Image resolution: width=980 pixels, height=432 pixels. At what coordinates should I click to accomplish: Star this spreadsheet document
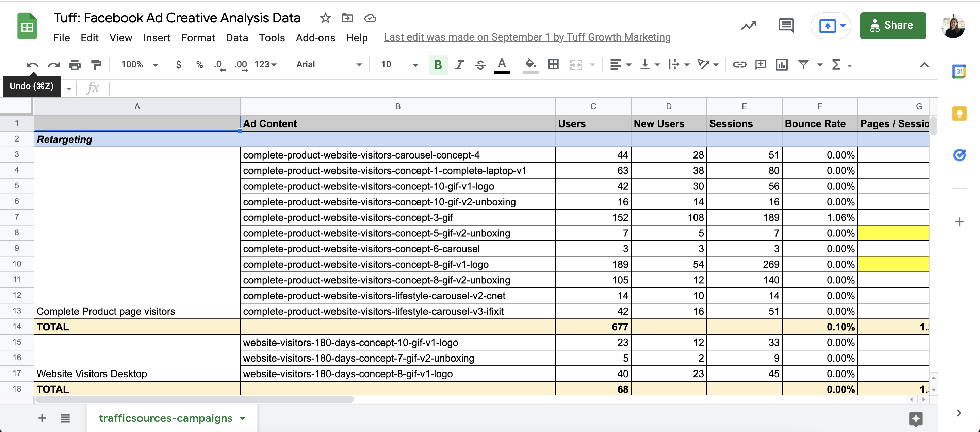point(325,18)
